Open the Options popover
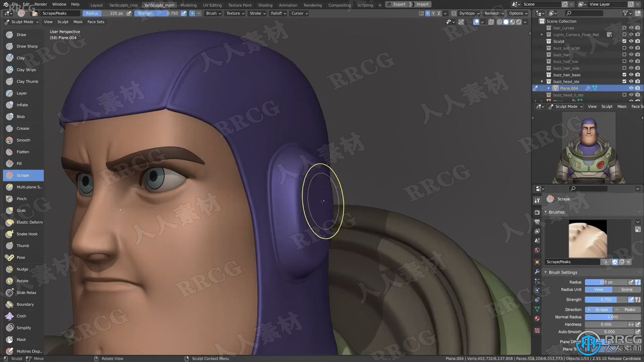This screenshot has height=362, width=644. (x=518, y=13)
